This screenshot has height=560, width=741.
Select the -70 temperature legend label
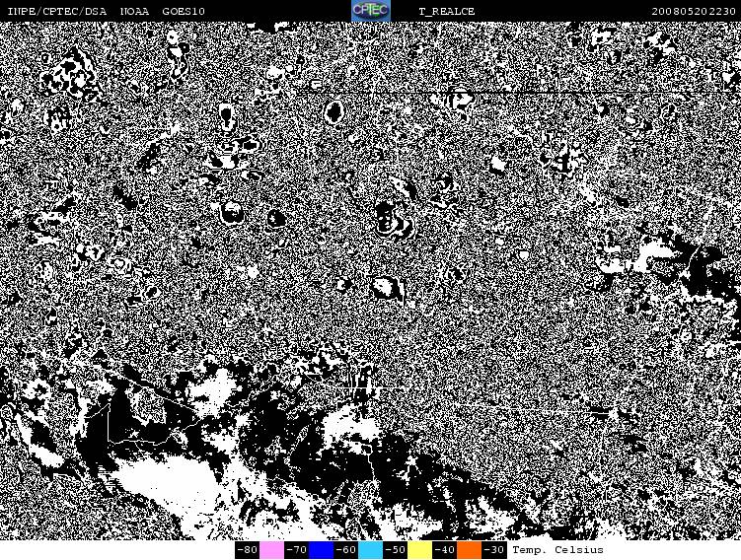(x=296, y=550)
